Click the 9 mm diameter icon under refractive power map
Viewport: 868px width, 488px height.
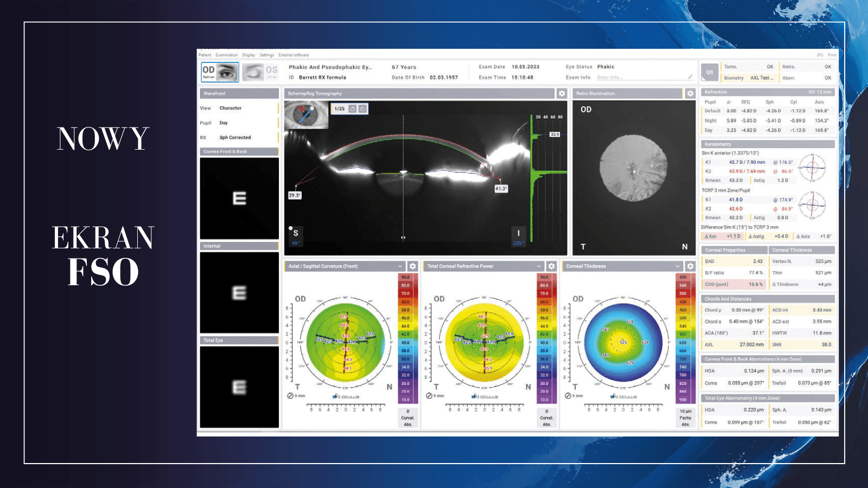click(x=429, y=396)
